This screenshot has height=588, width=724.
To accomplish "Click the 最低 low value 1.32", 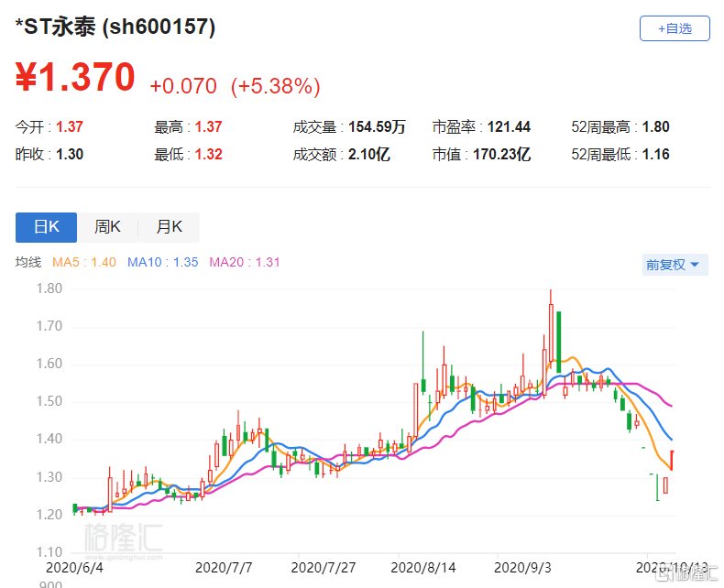I will (x=208, y=154).
